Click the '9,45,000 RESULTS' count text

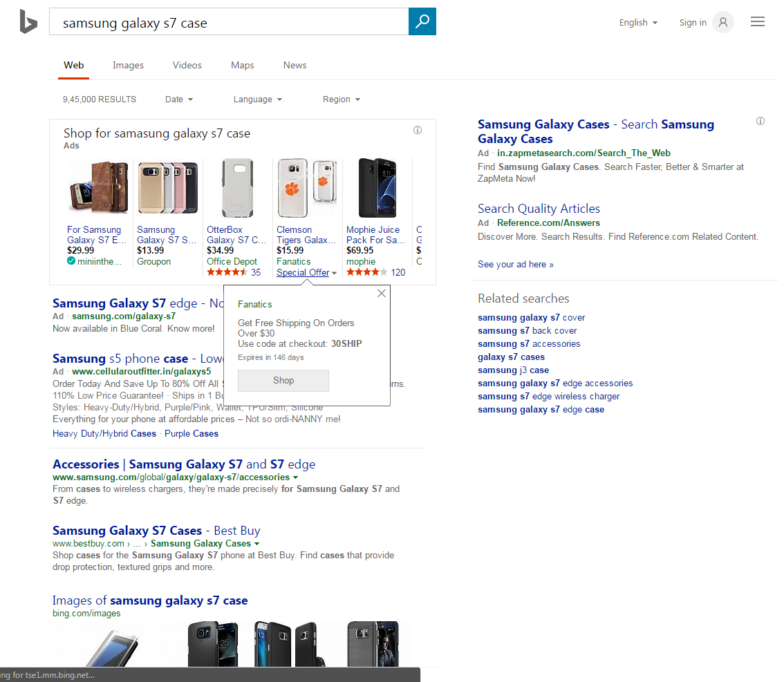click(100, 100)
